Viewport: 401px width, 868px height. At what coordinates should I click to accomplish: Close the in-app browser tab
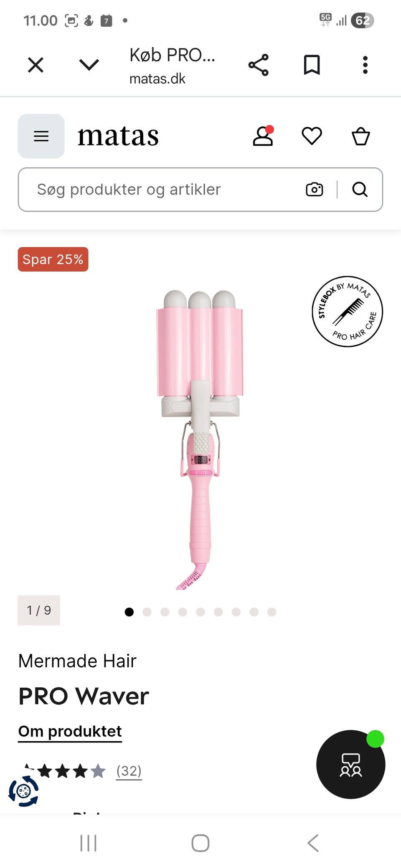point(36,65)
